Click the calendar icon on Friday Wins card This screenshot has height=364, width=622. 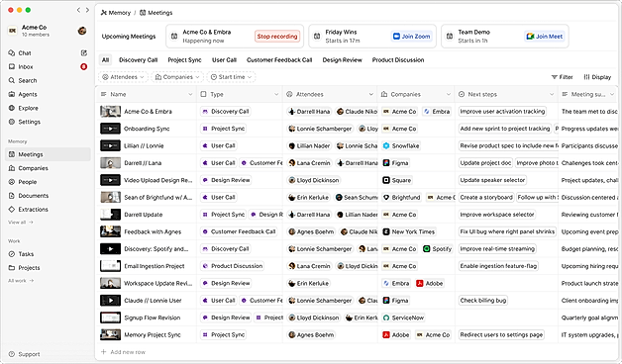click(317, 36)
